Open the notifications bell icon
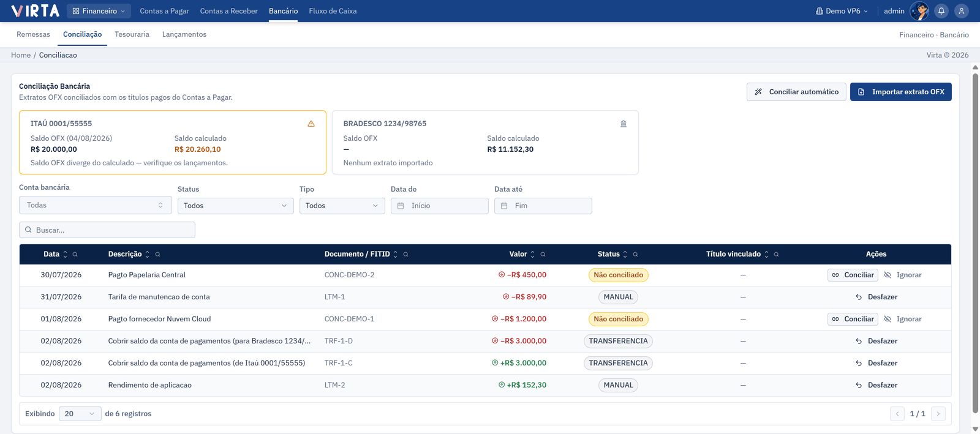 [941, 11]
